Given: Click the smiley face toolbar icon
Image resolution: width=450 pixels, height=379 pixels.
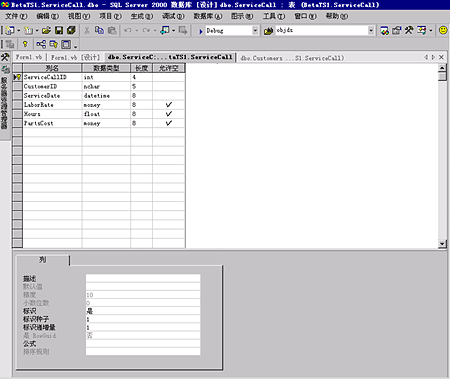Looking at the screenshot, I should click(443, 30).
